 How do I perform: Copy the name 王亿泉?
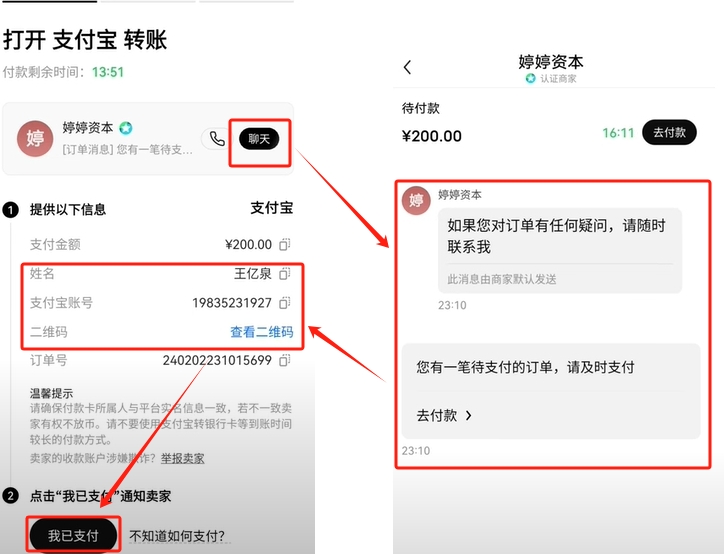[285, 274]
